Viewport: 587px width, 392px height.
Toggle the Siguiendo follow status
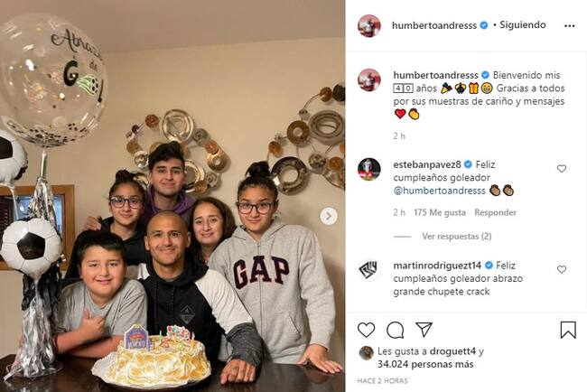[523, 24]
